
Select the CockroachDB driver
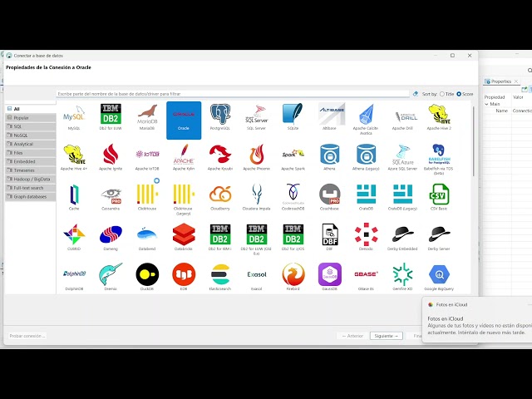pyautogui.click(x=293, y=198)
